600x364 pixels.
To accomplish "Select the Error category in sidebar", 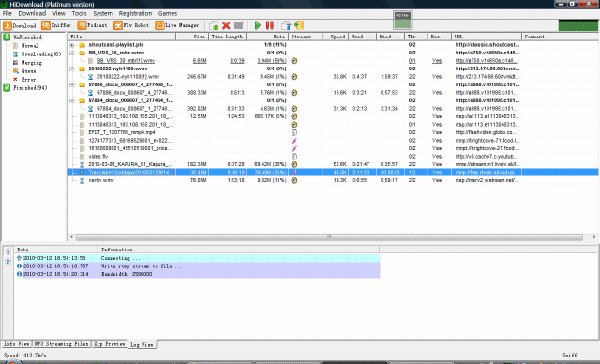I will coord(25,80).
